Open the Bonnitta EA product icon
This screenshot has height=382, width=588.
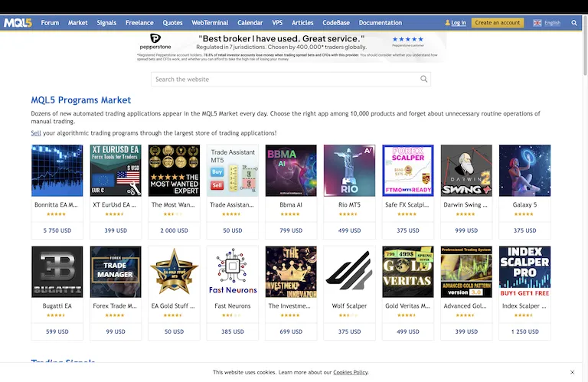click(57, 171)
